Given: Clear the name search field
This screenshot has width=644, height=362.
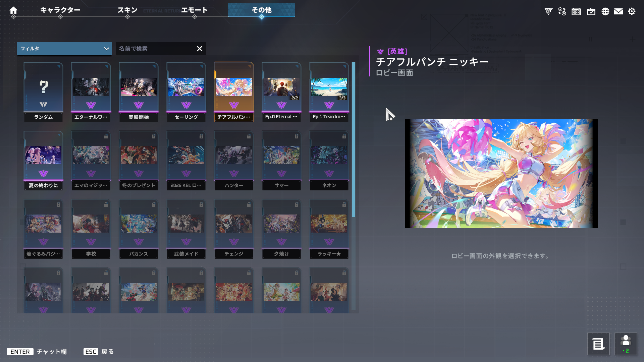Looking at the screenshot, I should pyautogui.click(x=200, y=49).
